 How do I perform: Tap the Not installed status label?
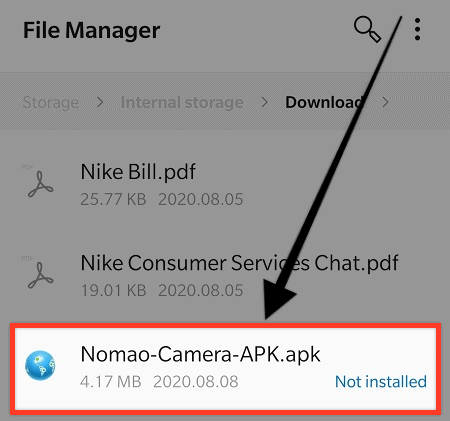pos(381,381)
